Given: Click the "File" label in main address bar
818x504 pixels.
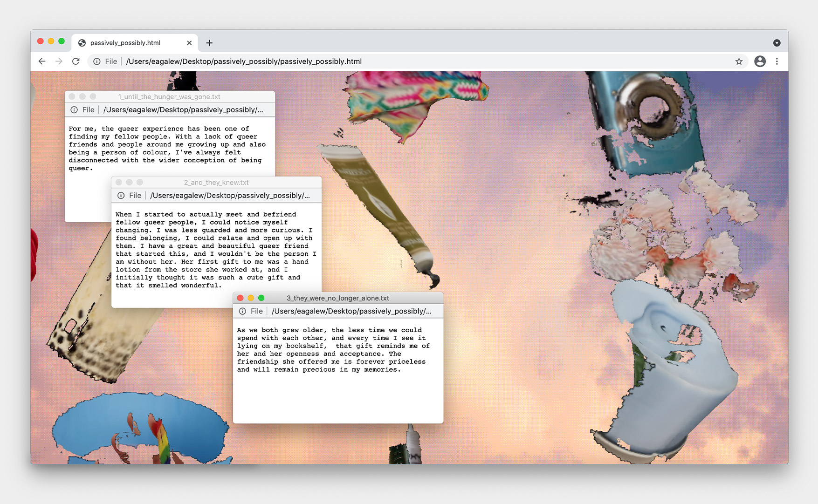Looking at the screenshot, I should (x=111, y=61).
